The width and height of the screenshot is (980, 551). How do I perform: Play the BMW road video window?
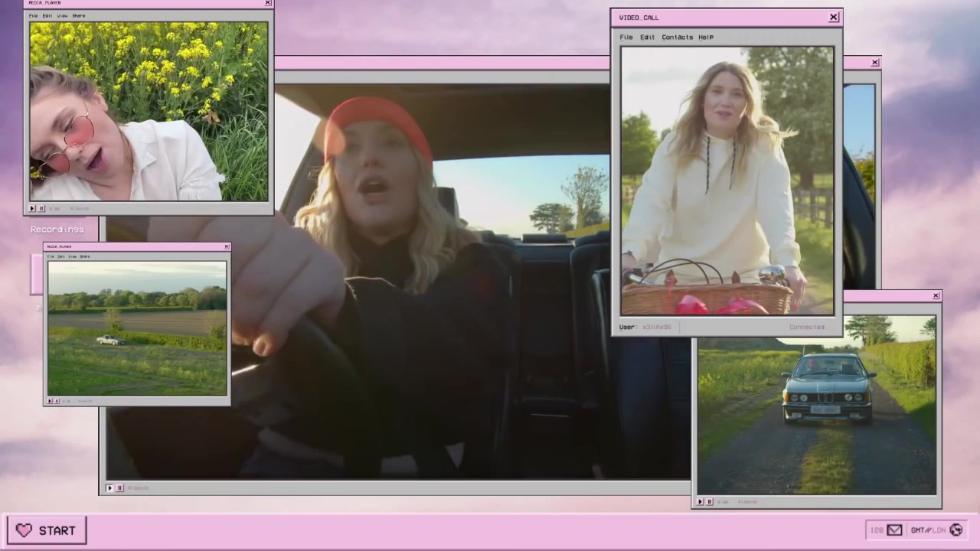(700, 502)
